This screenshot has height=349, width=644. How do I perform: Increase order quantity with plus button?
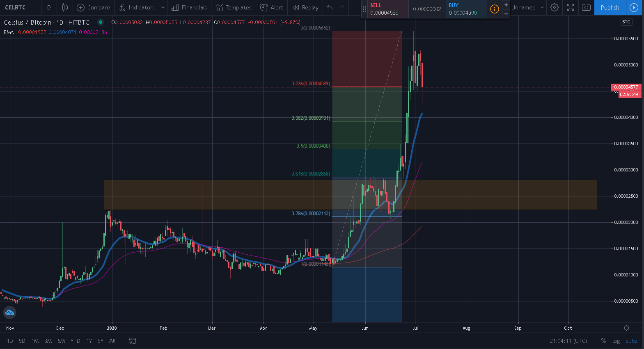point(506,5)
